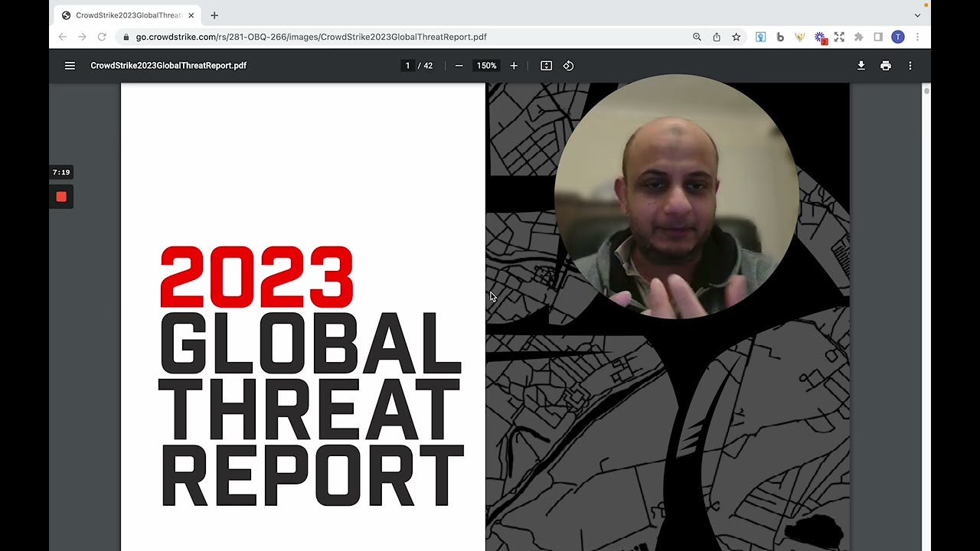
Task: Open the PDF sidebar hamburger menu
Action: point(70,66)
